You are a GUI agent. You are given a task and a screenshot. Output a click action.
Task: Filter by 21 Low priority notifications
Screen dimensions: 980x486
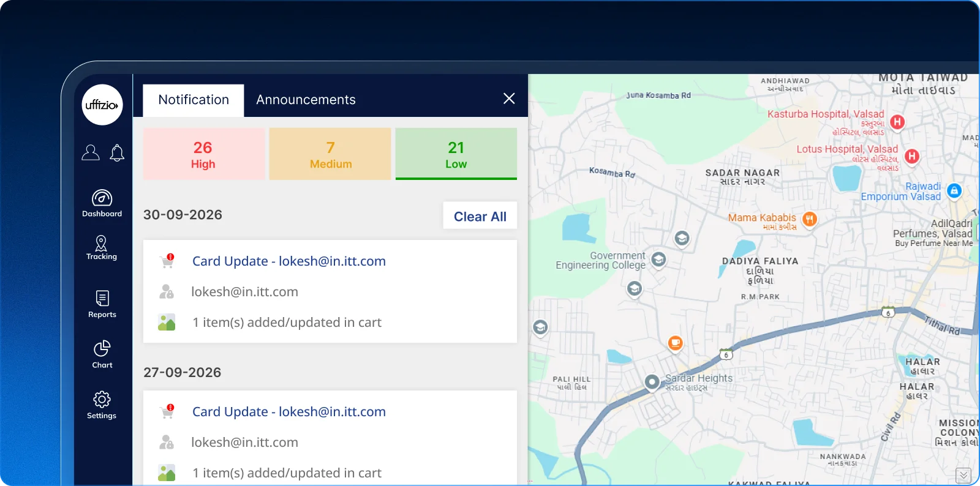tap(456, 154)
